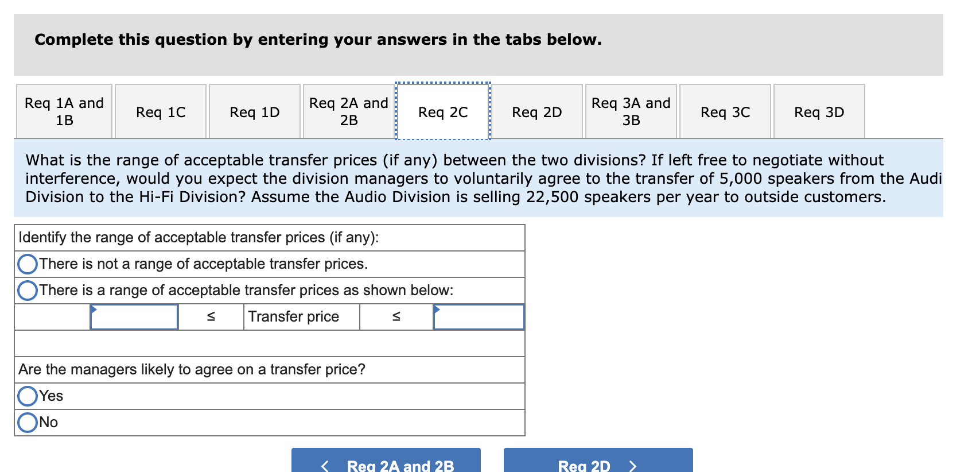Screen dimensions: 980x472
Task: Click the lower bound transfer price input box
Action: [x=133, y=316]
